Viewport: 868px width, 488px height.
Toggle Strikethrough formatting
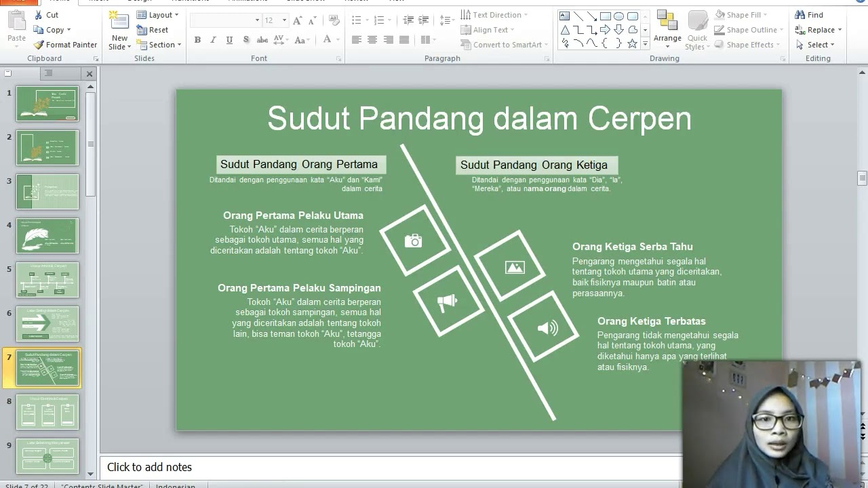click(x=262, y=40)
